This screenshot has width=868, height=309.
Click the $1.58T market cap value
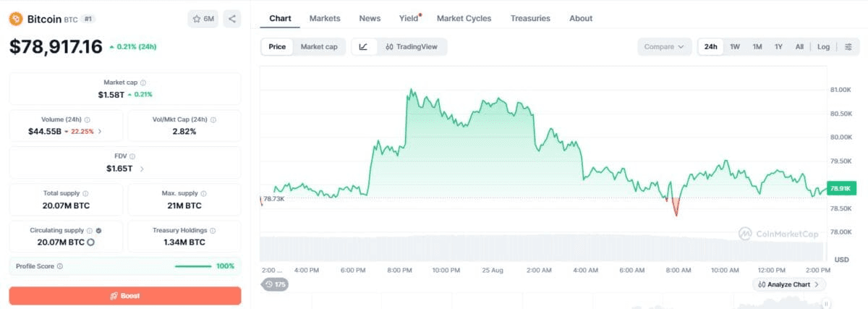point(111,94)
